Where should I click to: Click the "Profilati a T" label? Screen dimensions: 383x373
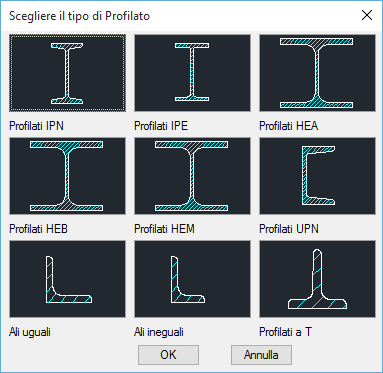click(285, 332)
